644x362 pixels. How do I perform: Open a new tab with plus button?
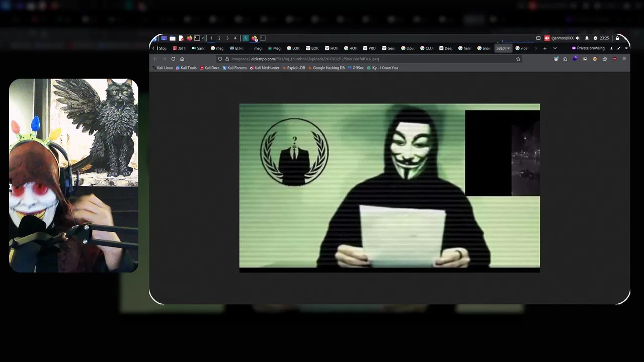545,48
